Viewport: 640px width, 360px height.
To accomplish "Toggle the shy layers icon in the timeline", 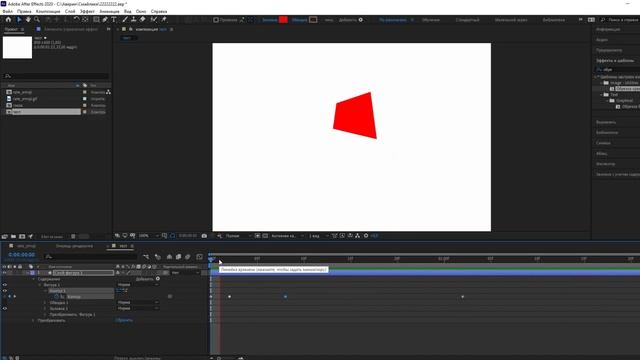I will (169, 257).
